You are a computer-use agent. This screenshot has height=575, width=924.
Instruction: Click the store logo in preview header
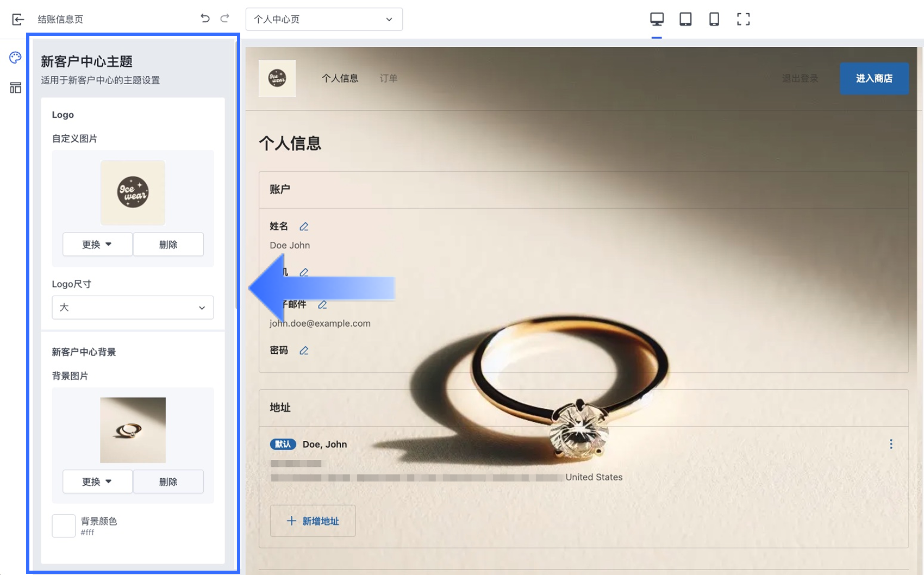[277, 78]
